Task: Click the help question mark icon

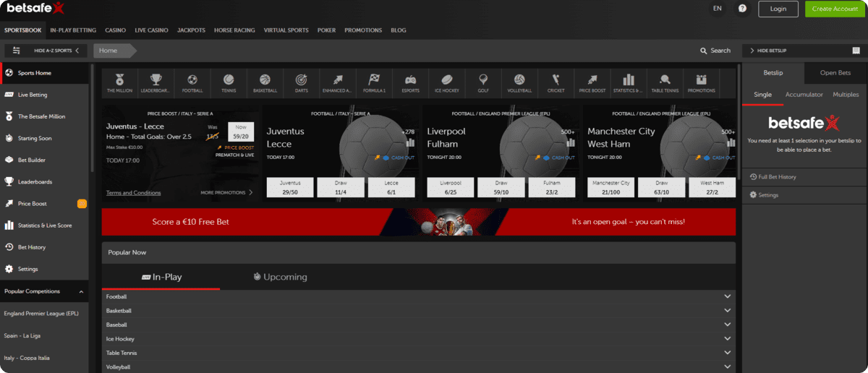Action: click(x=742, y=9)
